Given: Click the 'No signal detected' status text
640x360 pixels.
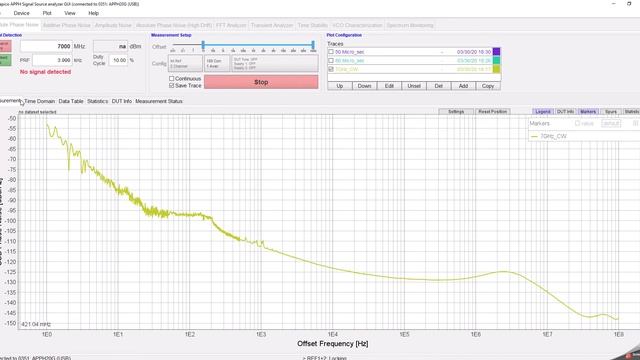Looking at the screenshot, I should (x=45, y=72).
